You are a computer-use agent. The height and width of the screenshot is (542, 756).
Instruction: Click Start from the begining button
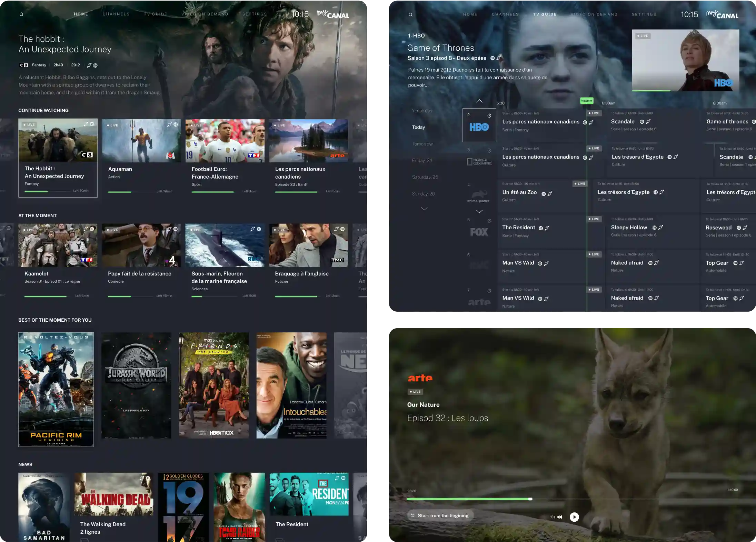click(x=440, y=515)
